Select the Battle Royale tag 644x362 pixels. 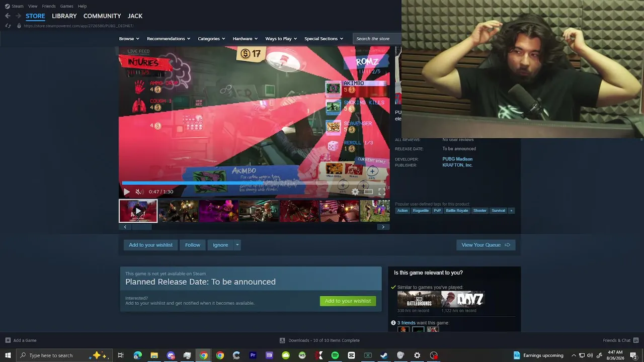(457, 211)
